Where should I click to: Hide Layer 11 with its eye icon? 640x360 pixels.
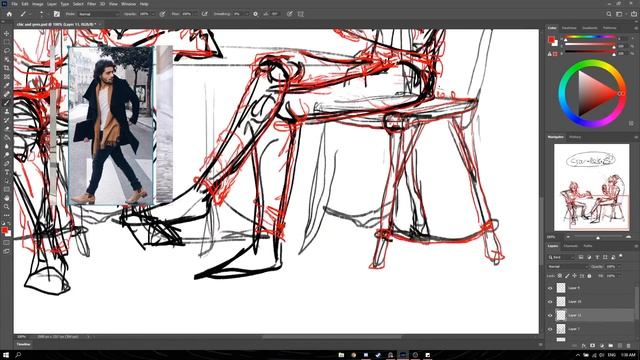click(x=550, y=315)
